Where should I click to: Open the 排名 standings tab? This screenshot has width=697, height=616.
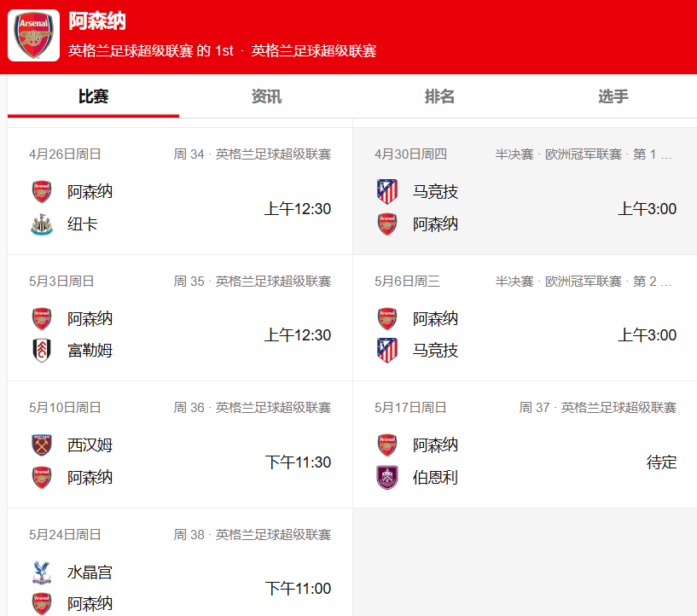point(439,96)
